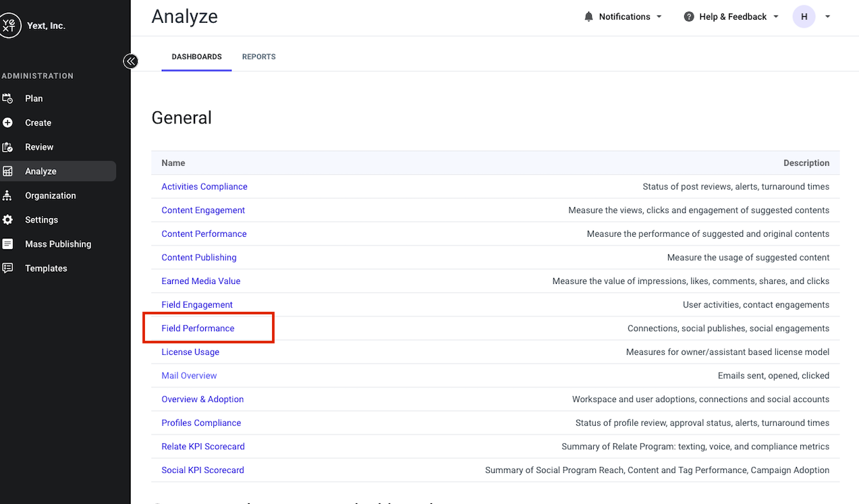Open Templates in the sidebar
The width and height of the screenshot is (859, 504).
click(x=46, y=269)
